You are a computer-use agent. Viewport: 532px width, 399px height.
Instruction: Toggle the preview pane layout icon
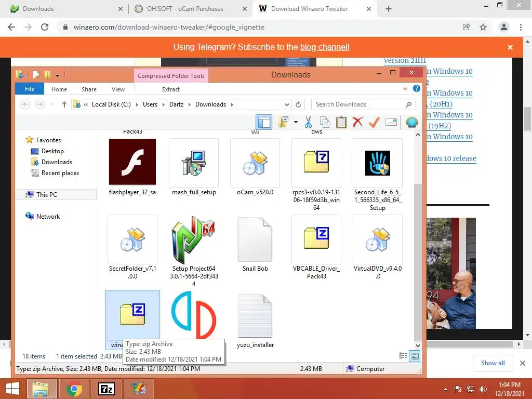pyautogui.click(x=263, y=122)
